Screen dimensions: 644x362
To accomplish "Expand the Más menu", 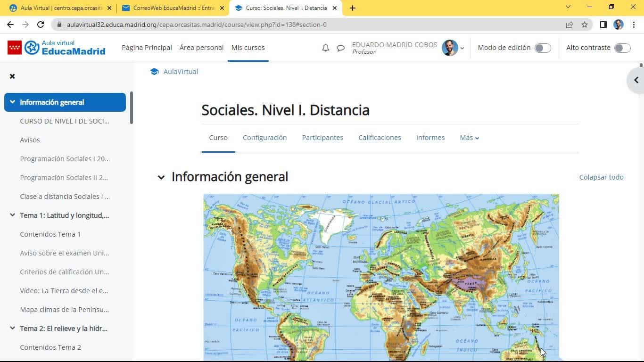I will pyautogui.click(x=470, y=138).
